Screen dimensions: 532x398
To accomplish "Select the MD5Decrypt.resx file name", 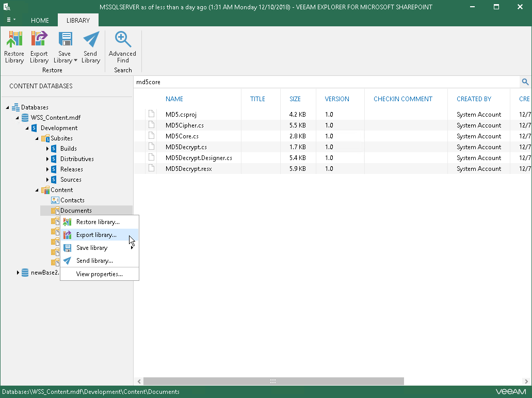I will tap(189, 169).
